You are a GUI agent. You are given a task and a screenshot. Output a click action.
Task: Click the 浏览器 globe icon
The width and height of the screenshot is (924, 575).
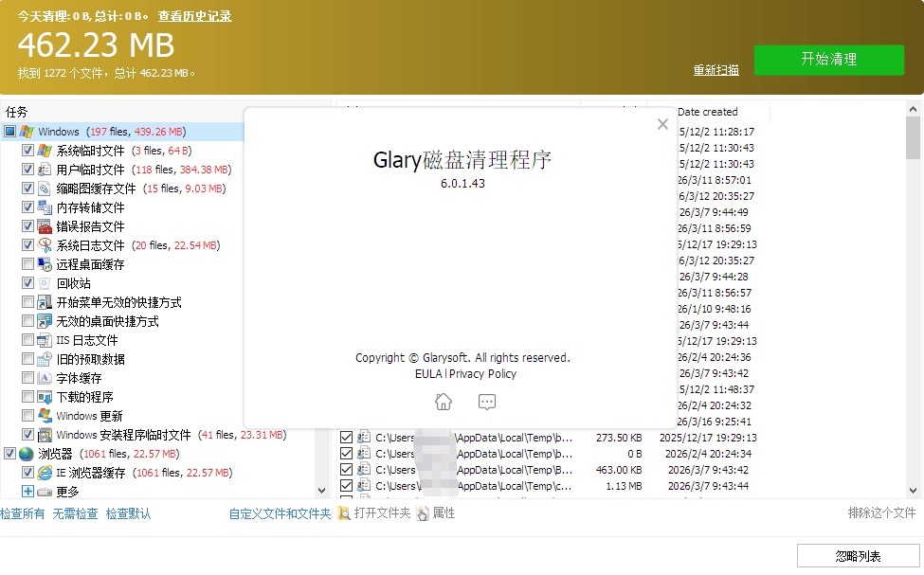coord(27,454)
